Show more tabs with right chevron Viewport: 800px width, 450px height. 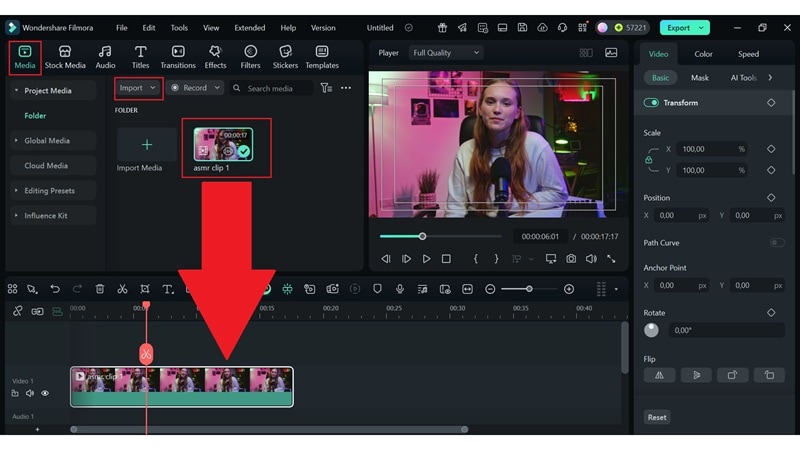pyautogui.click(x=770, y=78)
